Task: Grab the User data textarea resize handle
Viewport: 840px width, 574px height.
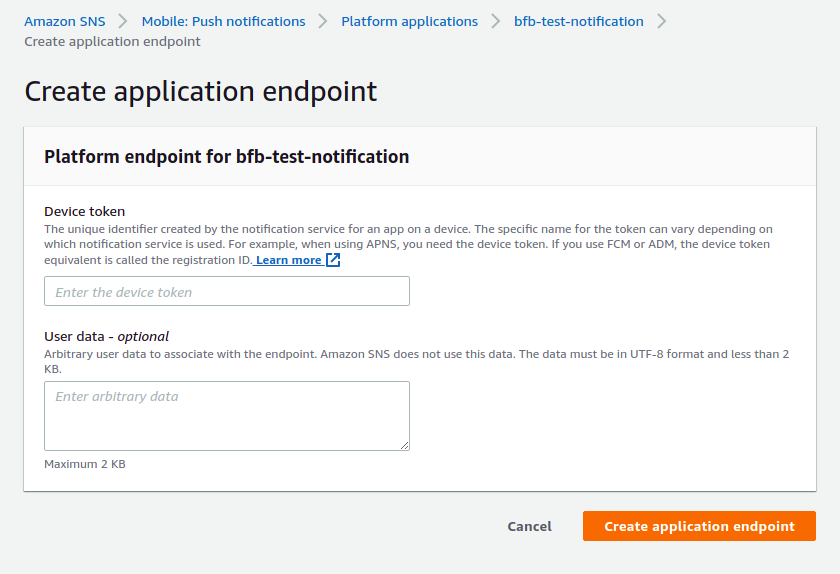Action: point(404,445)
